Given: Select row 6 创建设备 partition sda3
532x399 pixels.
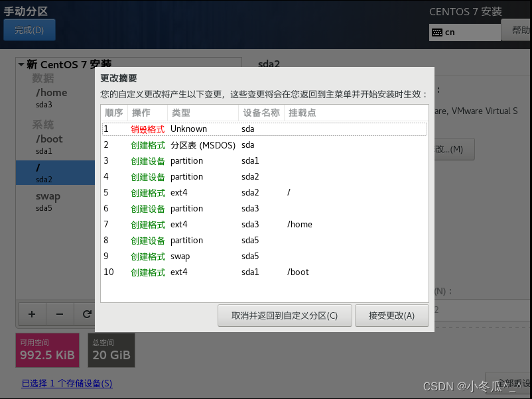Looking at the screenshot, I should coord(265,209).
